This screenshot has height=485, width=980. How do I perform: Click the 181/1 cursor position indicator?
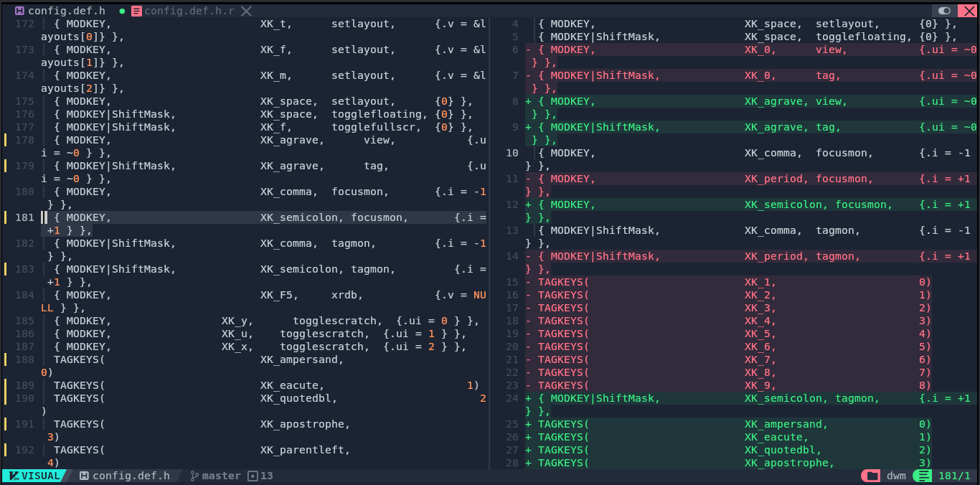coord(953,476)
